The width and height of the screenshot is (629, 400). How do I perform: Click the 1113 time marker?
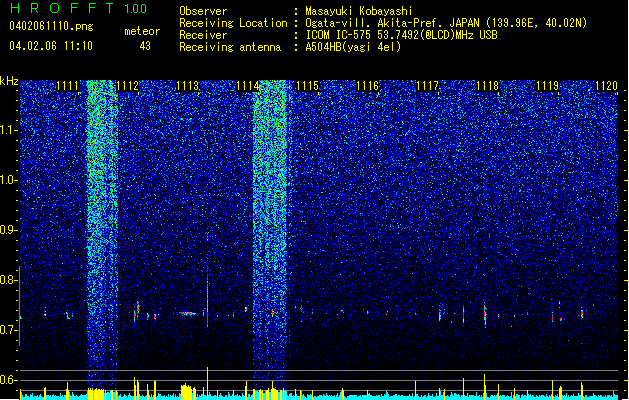[188, 86]
